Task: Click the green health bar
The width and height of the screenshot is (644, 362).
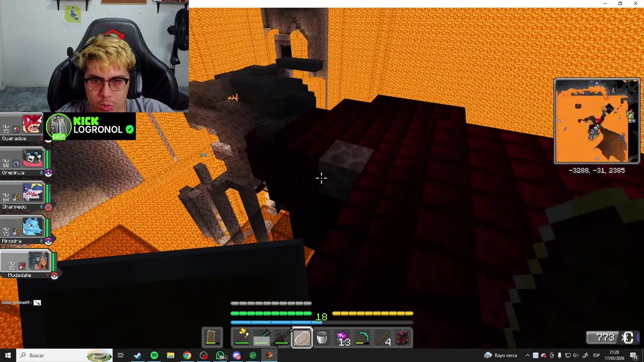Action: pos(271,313)
